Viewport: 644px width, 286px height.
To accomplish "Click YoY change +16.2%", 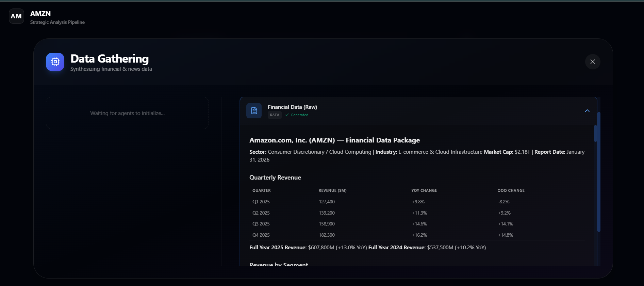I will point(419,235).
